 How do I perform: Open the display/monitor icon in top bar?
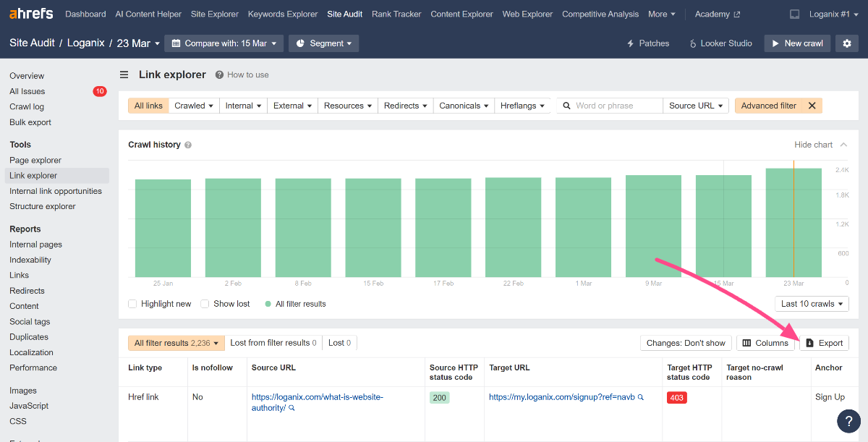(x=795, y=14)
